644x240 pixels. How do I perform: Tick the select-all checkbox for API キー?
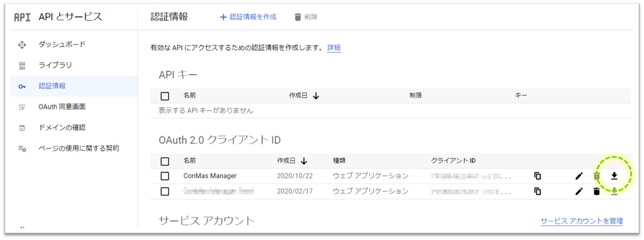click(x=165, y=96)
